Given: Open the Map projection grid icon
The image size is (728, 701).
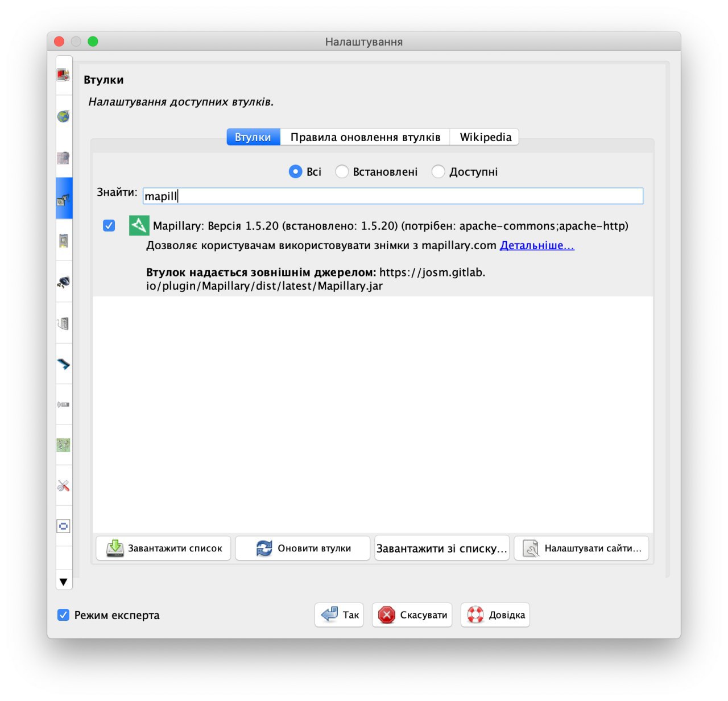Looking at the screenshot, I should click(x=63, y=158).
